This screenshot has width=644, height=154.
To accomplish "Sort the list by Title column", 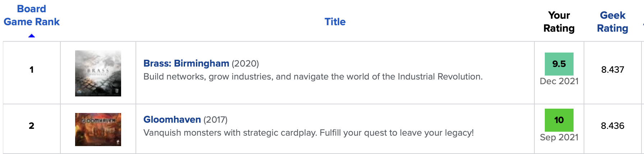I will (335, 22).
